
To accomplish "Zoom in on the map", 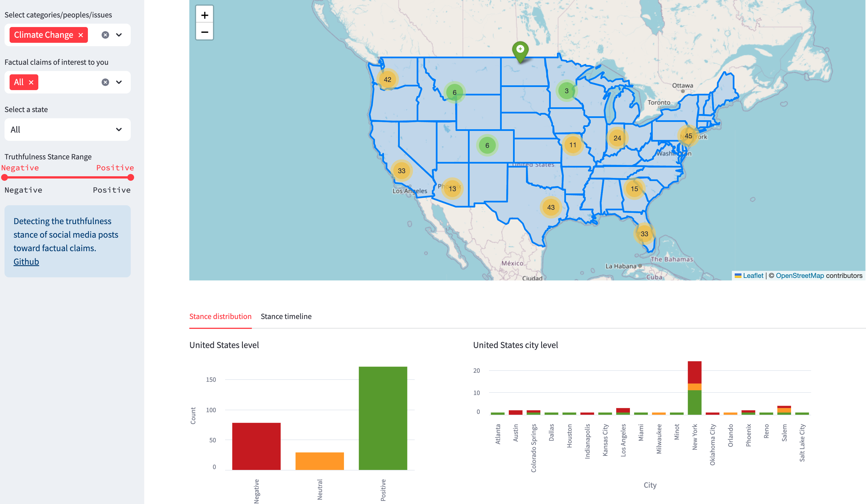I will [x=205, y=15].
